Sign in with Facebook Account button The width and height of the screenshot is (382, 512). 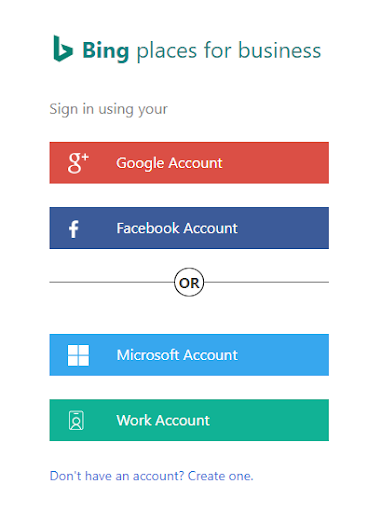coord(189,228)
